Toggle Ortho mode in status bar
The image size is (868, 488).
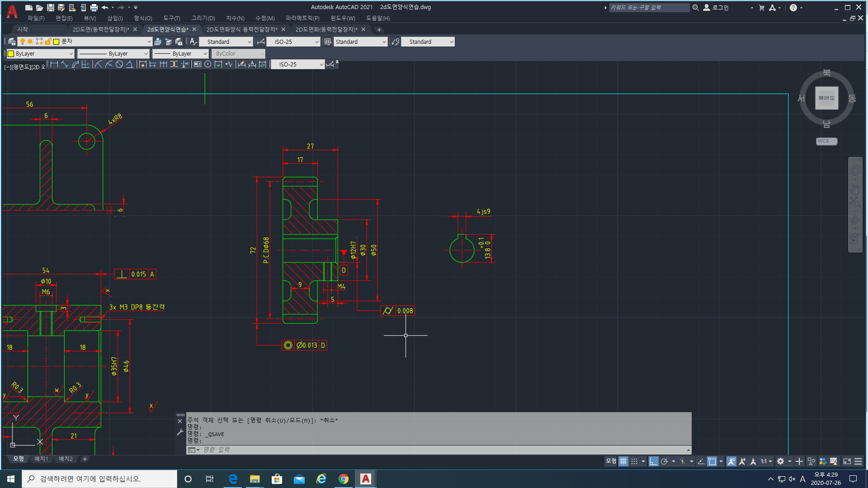coord(653,461)
